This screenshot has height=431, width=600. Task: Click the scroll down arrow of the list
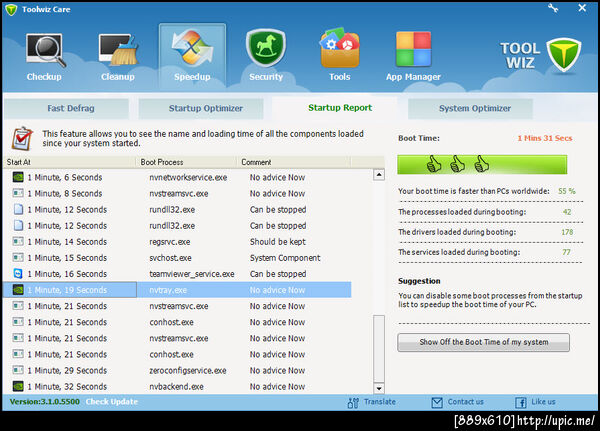(x=379, y=388)
